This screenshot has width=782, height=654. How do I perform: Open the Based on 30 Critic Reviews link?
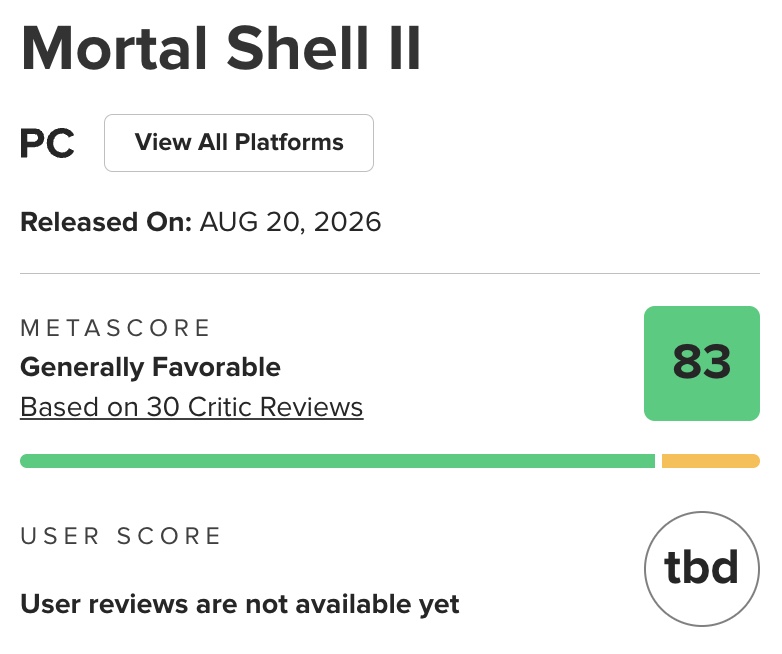[x=192, y=407]
